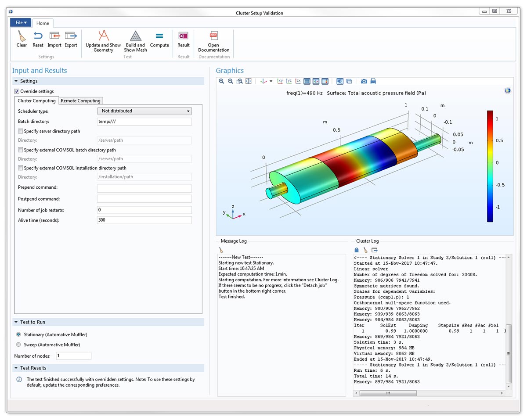Enable Specify server directory path
527x420 pixels.
click(x=21, y=131)
